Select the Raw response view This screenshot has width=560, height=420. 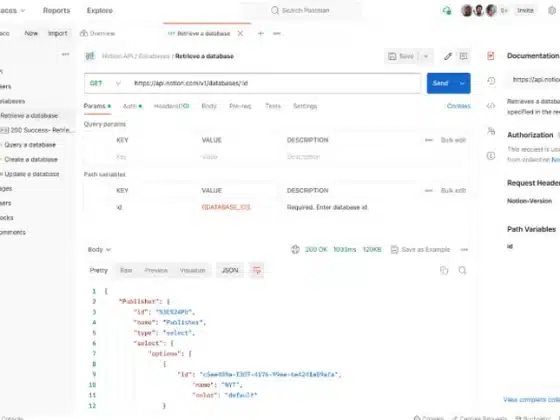pyautogui.click(x=126, y=270)
